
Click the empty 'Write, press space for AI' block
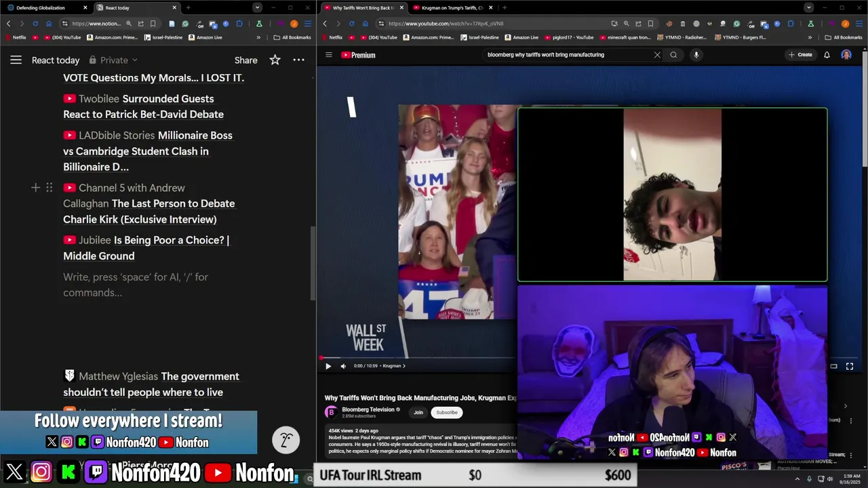click(136, 285)
